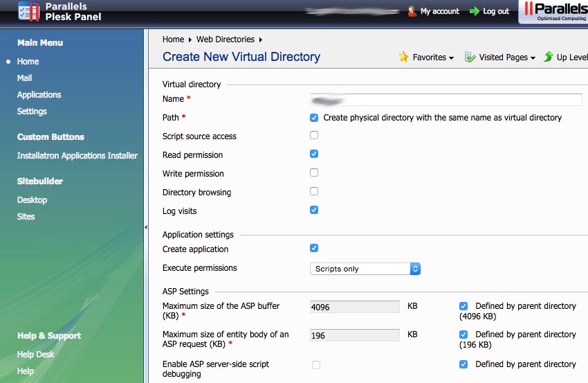Open Applications in the Main Menu
Image resolution: width=588 pixels, height=383 pixels.
pos(39,95)
